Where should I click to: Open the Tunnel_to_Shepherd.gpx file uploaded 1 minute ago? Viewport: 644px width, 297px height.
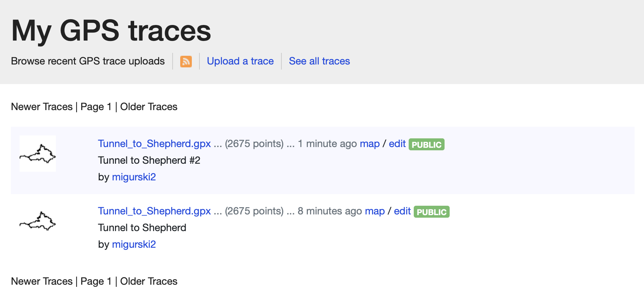[154, 144]
